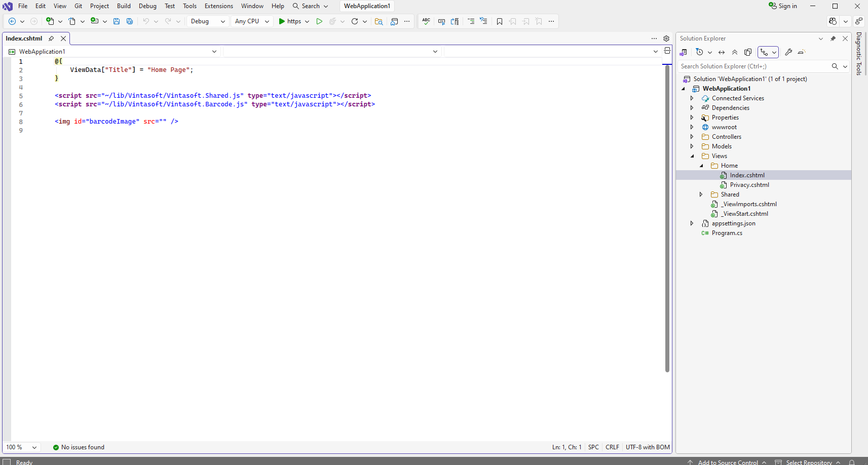Click the Save All toolbar icon
The image size is (868, 465).
[x=130, y=21]
